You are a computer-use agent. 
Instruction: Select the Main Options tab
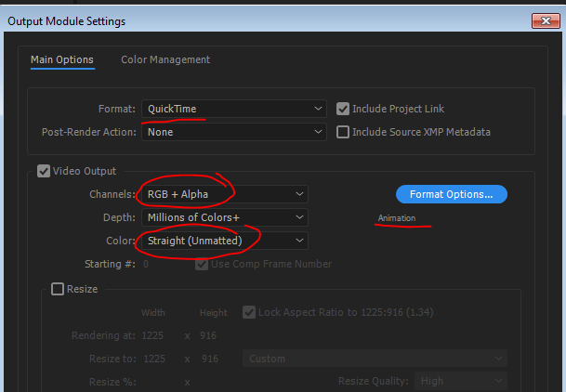[62, 59]
